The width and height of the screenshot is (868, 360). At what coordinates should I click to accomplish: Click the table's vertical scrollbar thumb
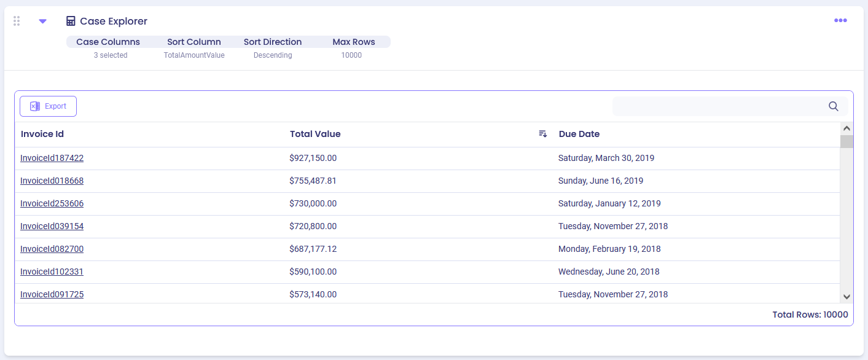846,142
